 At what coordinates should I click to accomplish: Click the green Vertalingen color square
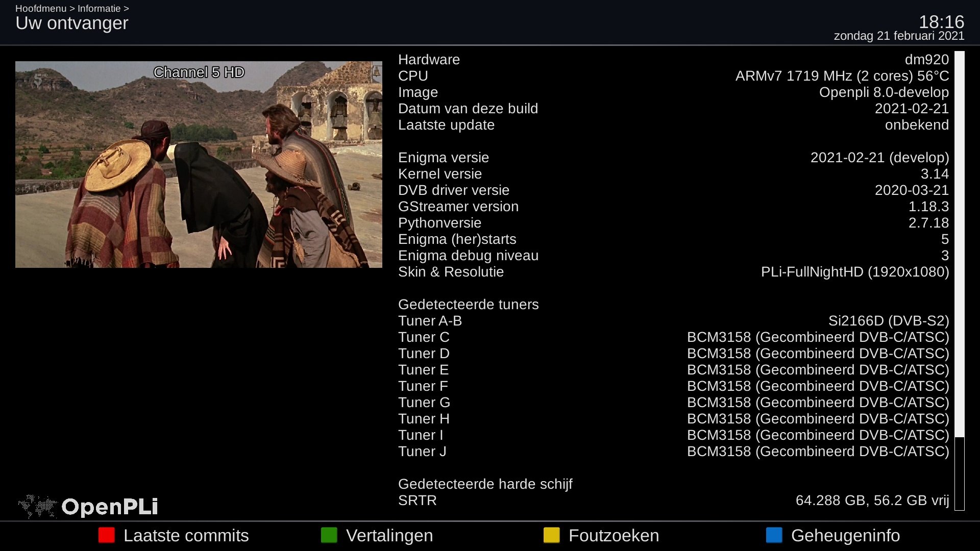point(329,535)
